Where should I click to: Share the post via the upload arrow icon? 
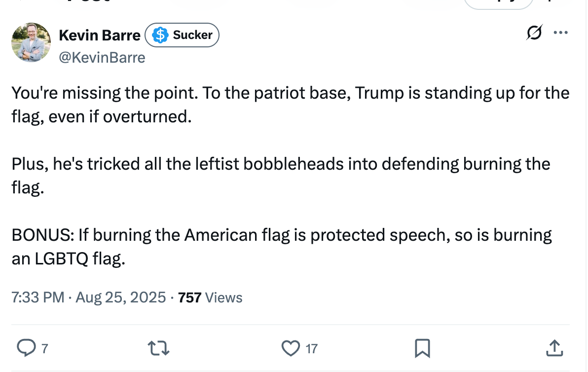[554, 348]
